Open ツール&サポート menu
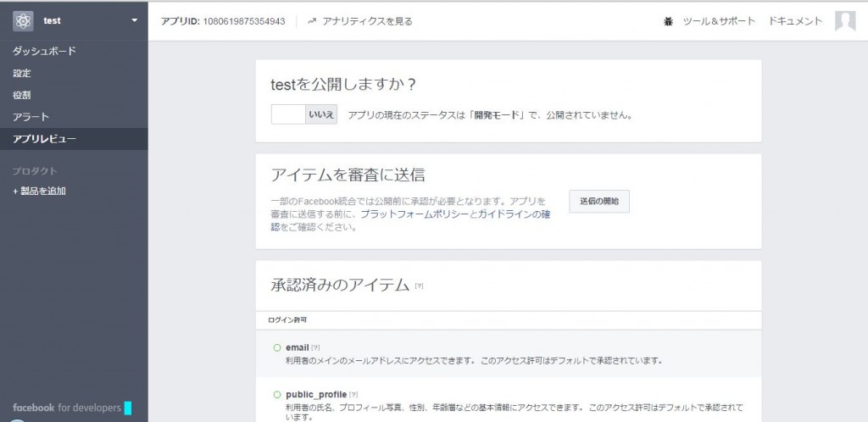Viewport: 868px width, 422px height. pos(719,21)
